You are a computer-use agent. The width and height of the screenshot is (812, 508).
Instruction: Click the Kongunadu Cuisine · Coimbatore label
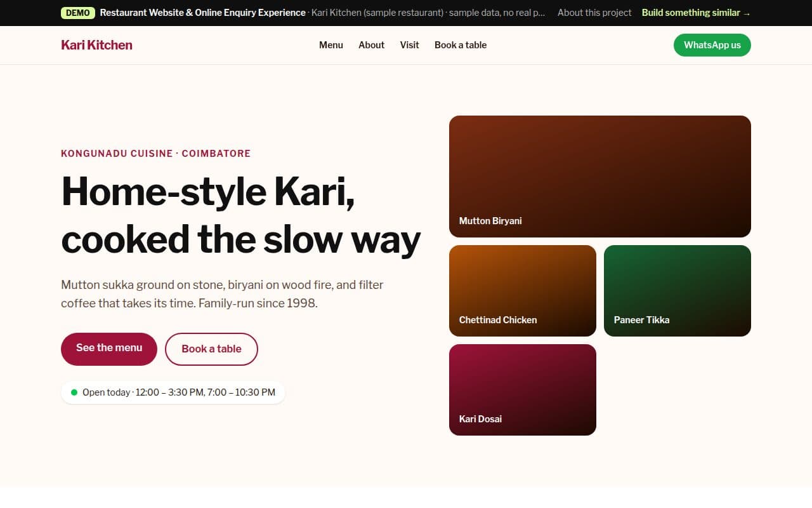point(155,153)
